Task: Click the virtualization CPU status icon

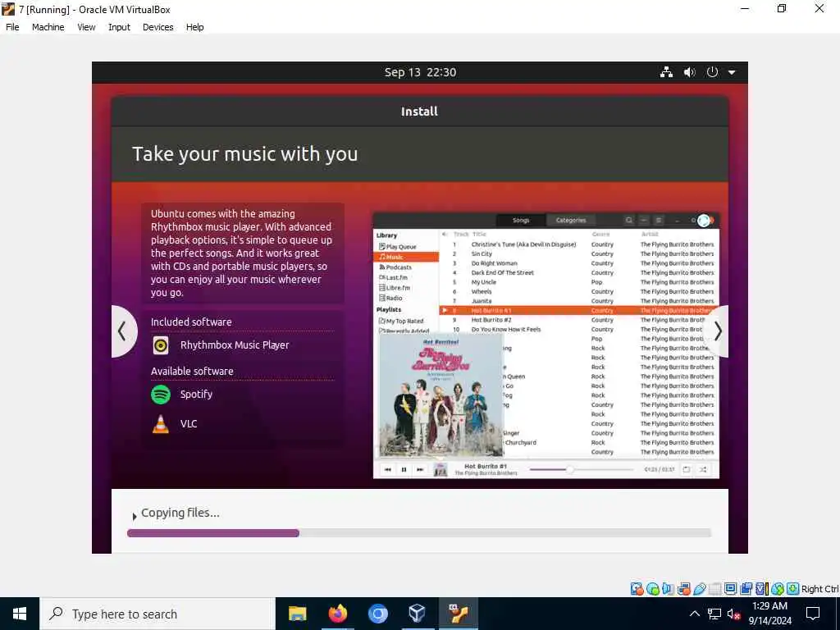Action: pyautogui.click(x=762, y=589)
